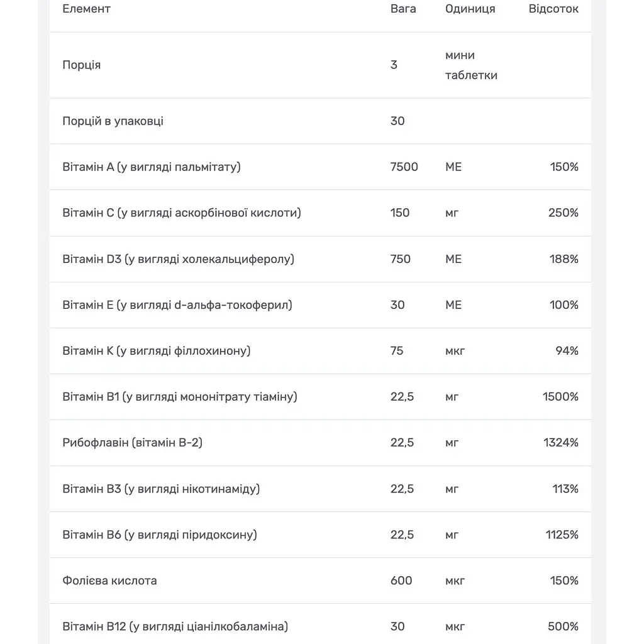644x644 pixels.
Task: Click the мини таблетки unit cell
Action: [471, 65]
